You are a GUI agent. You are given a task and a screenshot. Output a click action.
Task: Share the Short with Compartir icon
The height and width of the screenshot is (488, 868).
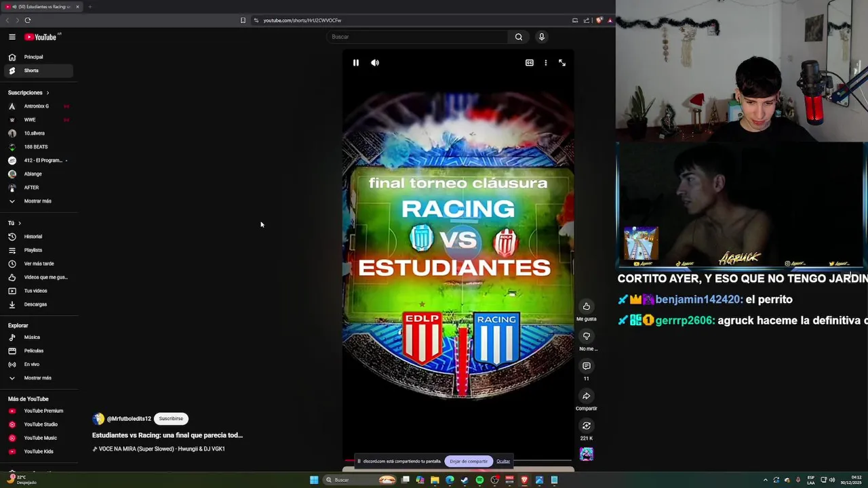coord(587,396)
